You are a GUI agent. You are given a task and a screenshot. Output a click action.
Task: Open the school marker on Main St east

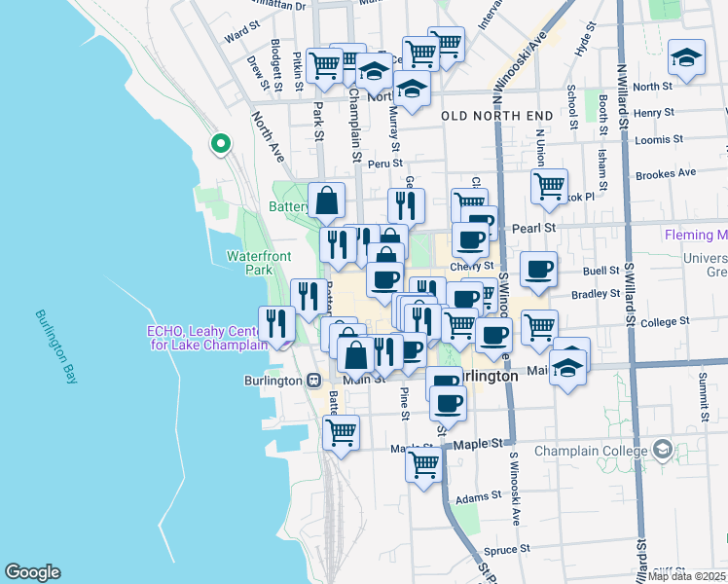click(x=567, y=369)
